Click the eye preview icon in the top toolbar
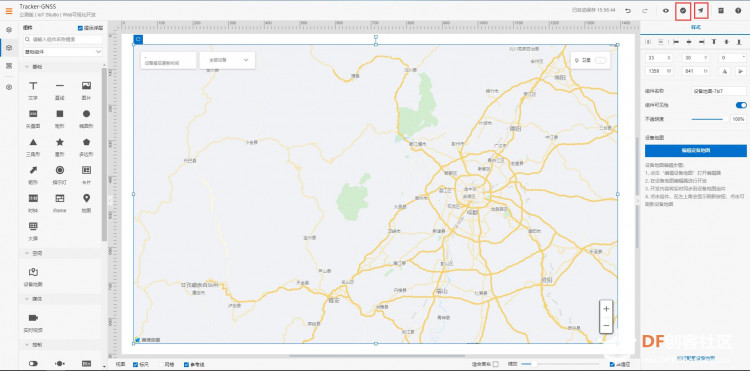Screen dimensions: 750x371 pos(665,11)
